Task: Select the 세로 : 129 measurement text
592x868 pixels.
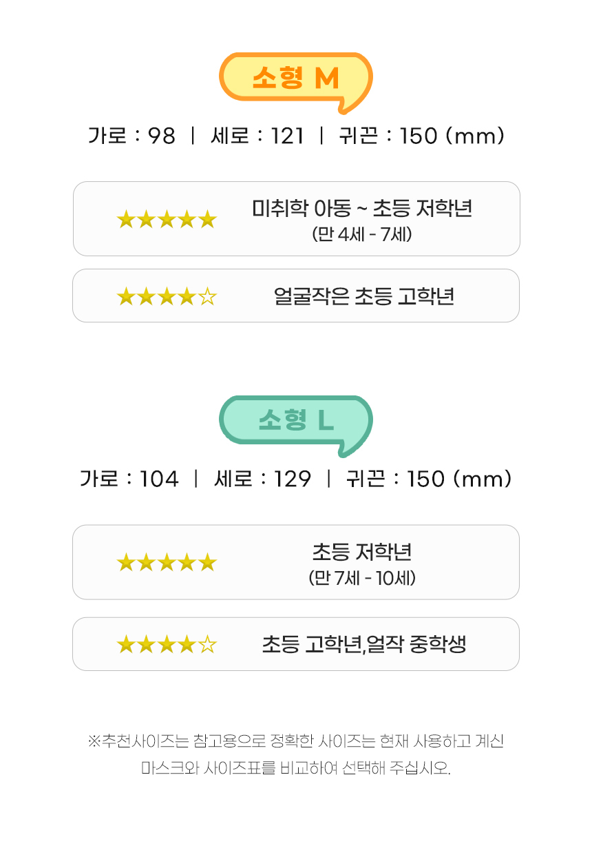Action: point(262,479)
